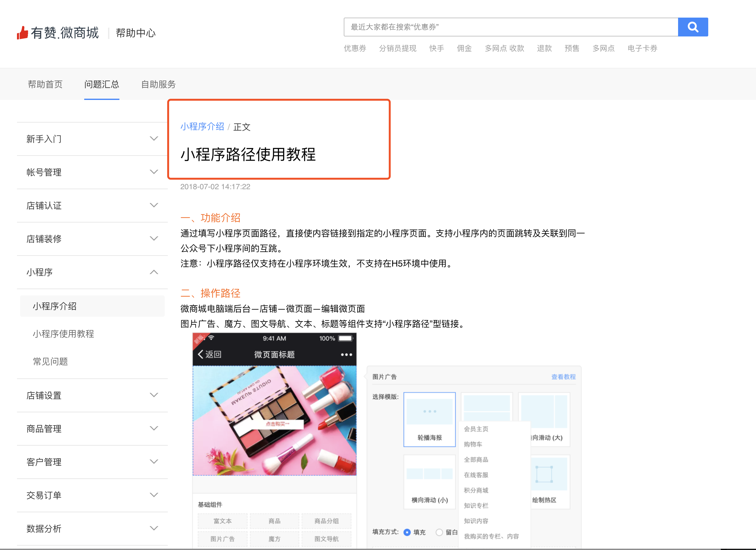
Task: Select the 填充 radio option
Action: 407,532
